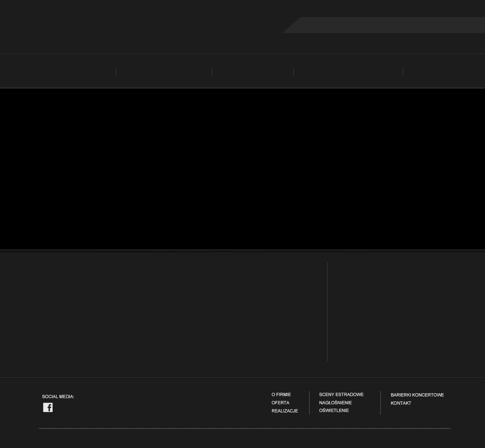Select the middle empty navigation bar segment

click(253, 72)
